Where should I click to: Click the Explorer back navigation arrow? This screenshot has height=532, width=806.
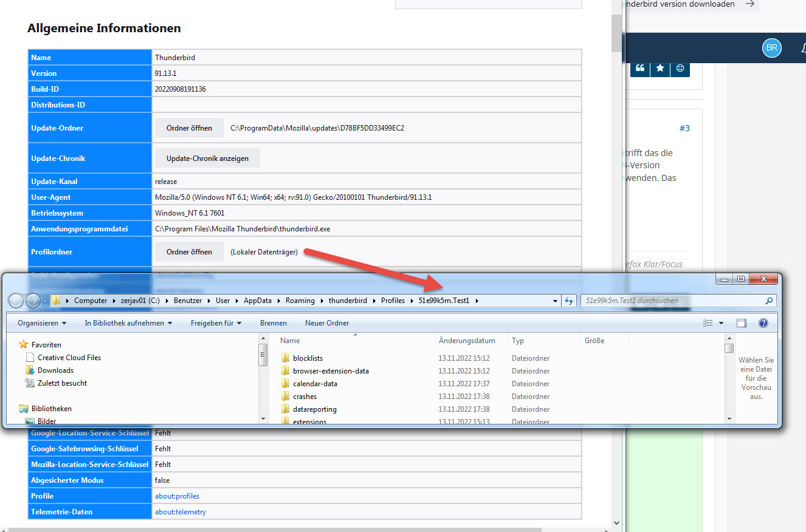[x=17, y=301]
